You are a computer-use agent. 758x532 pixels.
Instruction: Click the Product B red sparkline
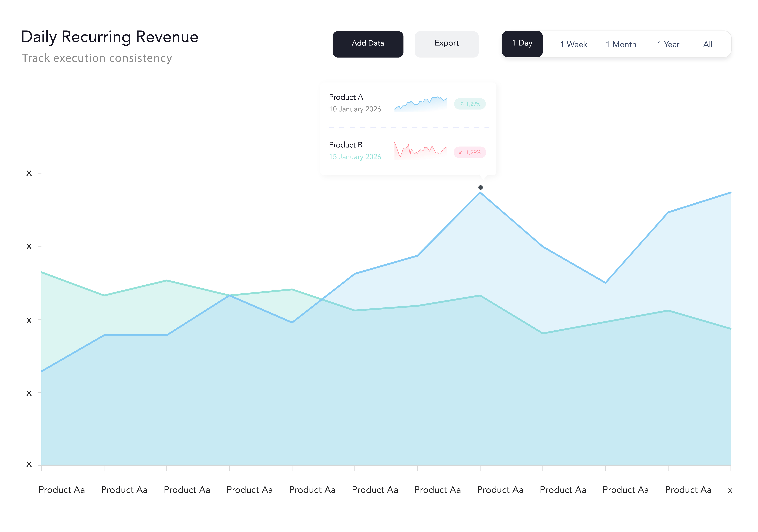coord(420,151)
